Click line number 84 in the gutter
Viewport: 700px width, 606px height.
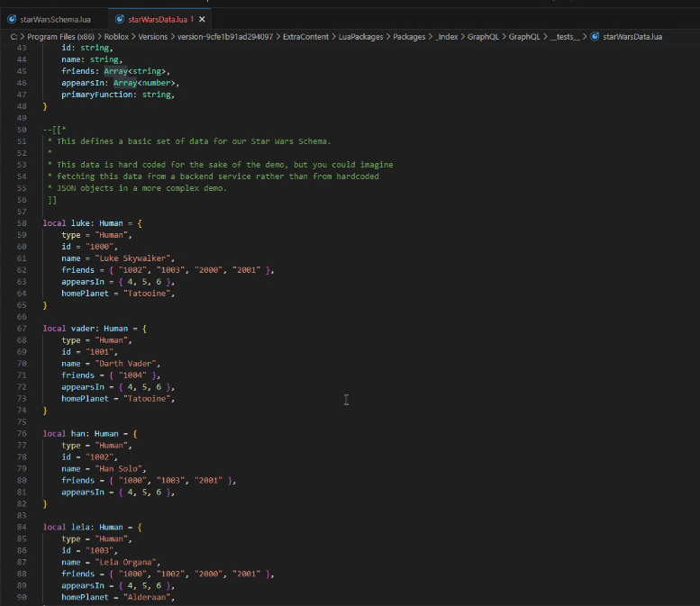pos(22,527)
